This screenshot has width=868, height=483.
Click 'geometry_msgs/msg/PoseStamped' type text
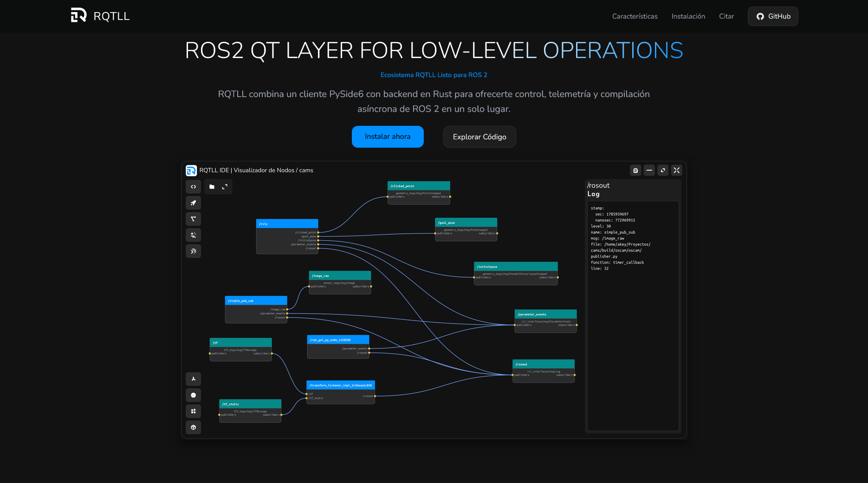pos(466,230)
